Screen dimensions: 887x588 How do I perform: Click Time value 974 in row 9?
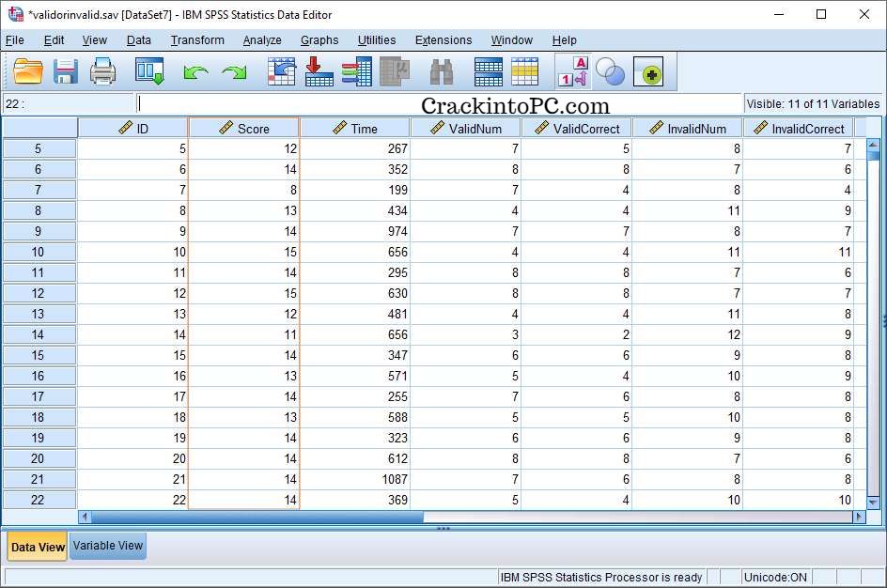[x=354, y=231]
